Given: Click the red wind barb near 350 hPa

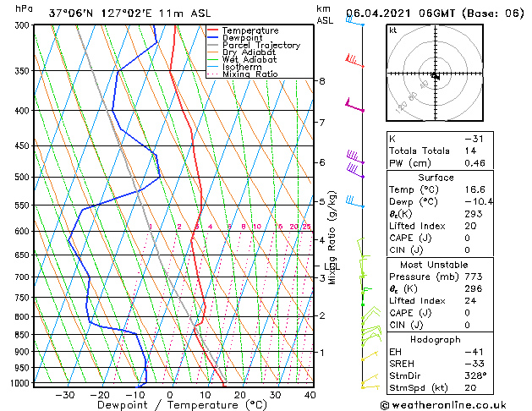Looking at the screenshot, I should pos(354,60).
